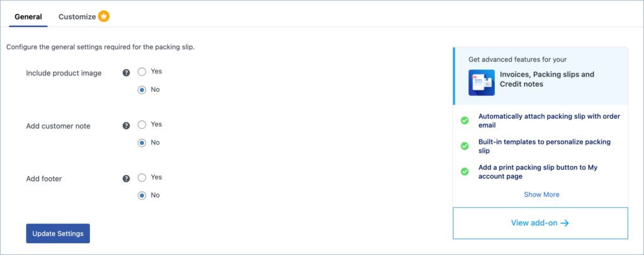The width and height of the screenshot is (644, 255).
Task: Switch to the General tab
Action: pos(28,17)
